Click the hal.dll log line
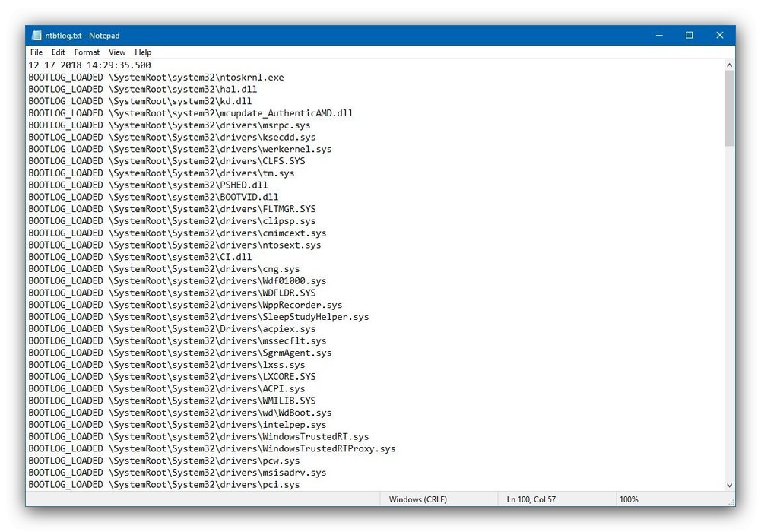Viewport: 761px width, 532px height. coord(143,89)
